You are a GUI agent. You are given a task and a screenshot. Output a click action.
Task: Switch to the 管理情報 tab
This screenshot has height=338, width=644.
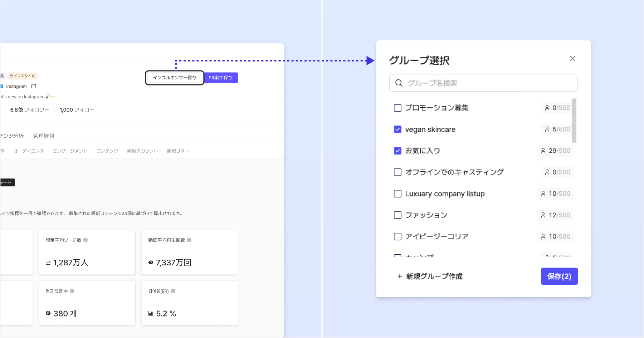pos(44,136)
